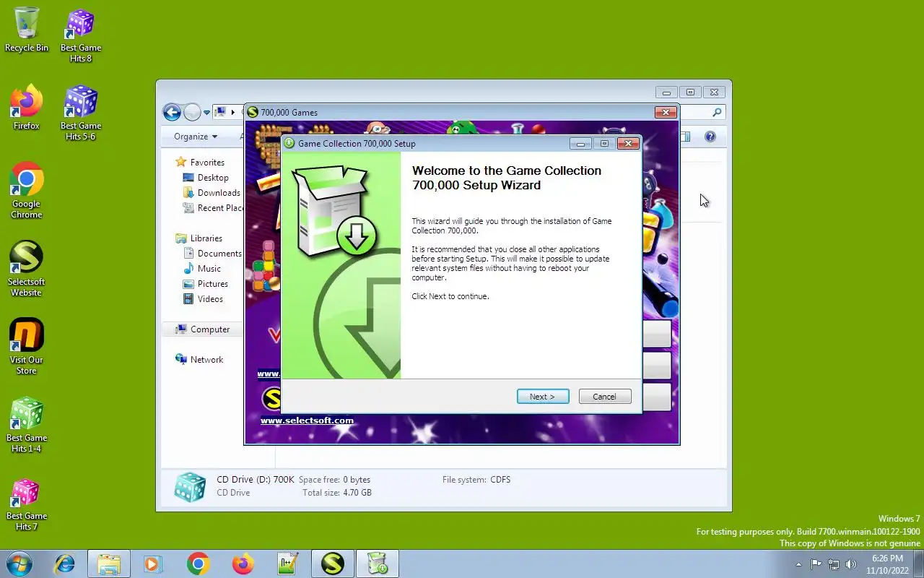Open the Action Center flag icon
The image size is (924, 578).
(816, 564)
